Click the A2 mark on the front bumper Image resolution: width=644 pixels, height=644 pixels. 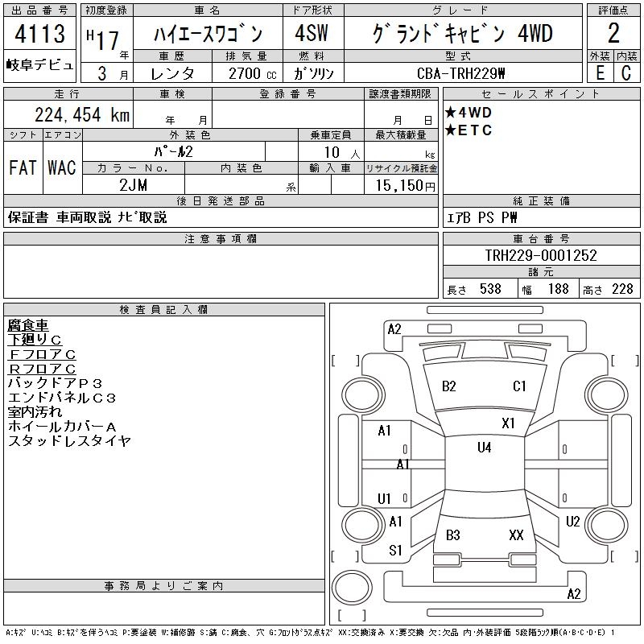394,329
